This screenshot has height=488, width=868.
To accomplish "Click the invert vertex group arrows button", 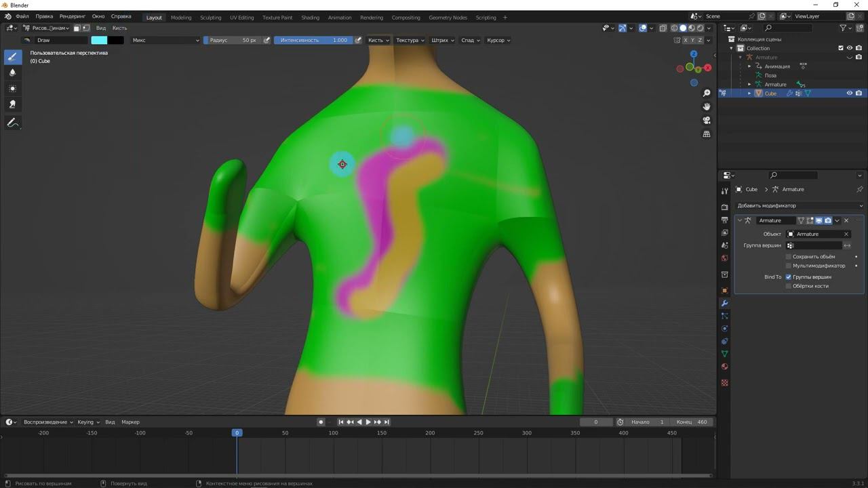I will 847,245.
